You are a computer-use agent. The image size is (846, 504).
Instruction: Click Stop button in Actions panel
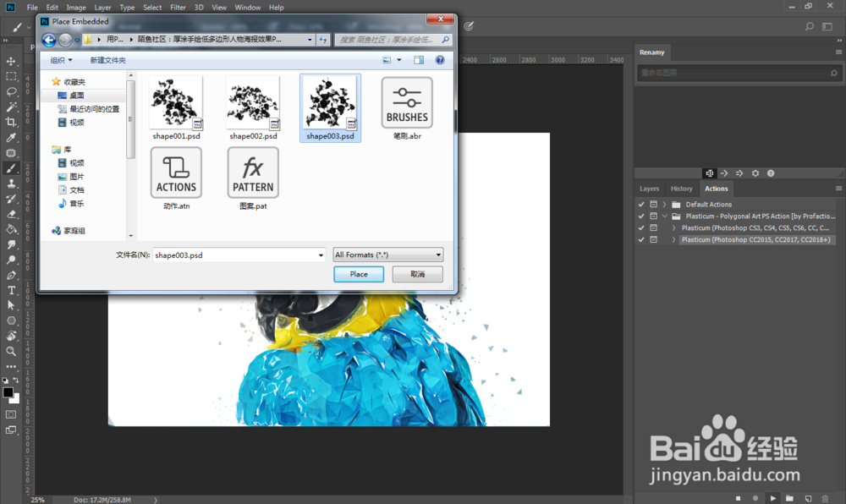tap(738, 498)
